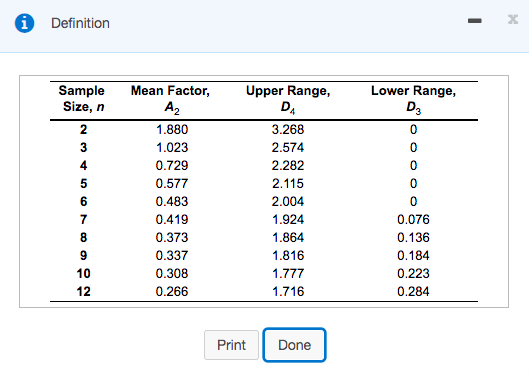
Task: Select the D4 value 2.115
Action: 288,183
